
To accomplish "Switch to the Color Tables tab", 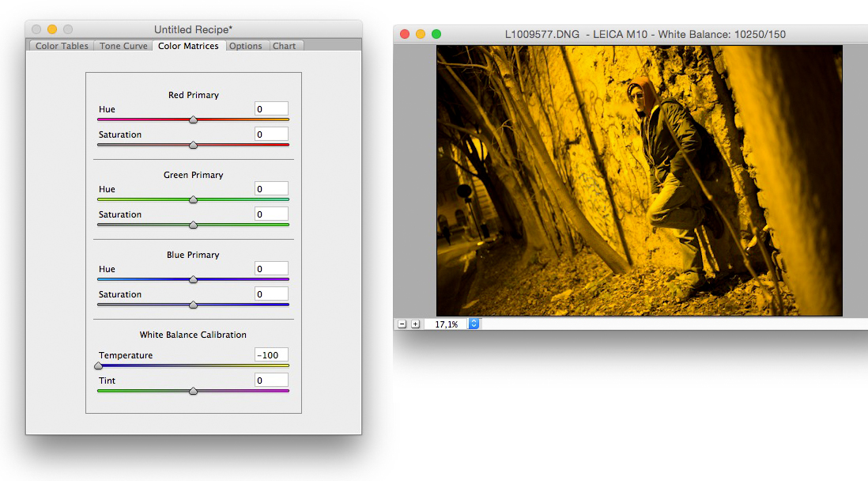I will [62, 46].
